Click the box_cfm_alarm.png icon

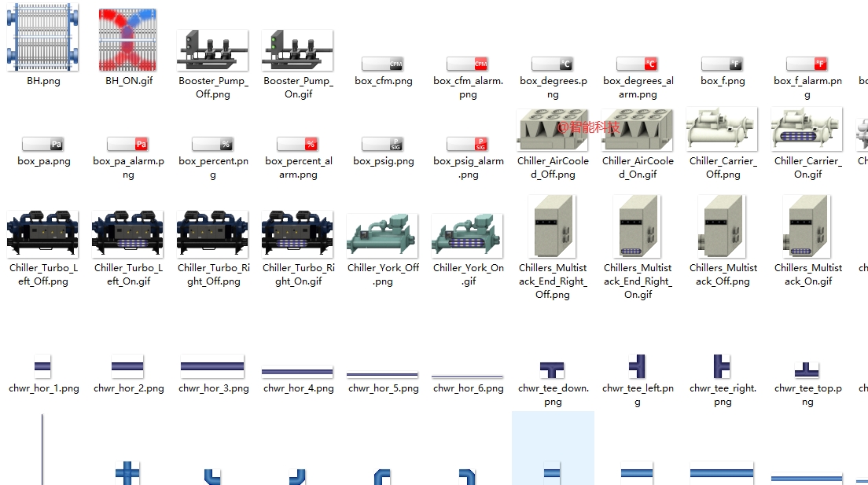tap(468, 64)
